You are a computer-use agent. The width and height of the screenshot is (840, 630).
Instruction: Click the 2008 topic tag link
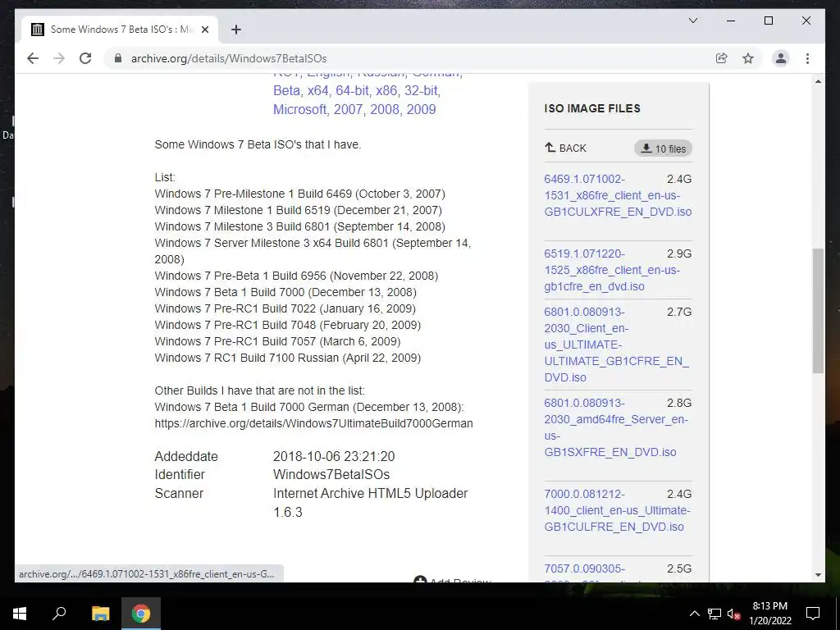[x=384, y=109]
